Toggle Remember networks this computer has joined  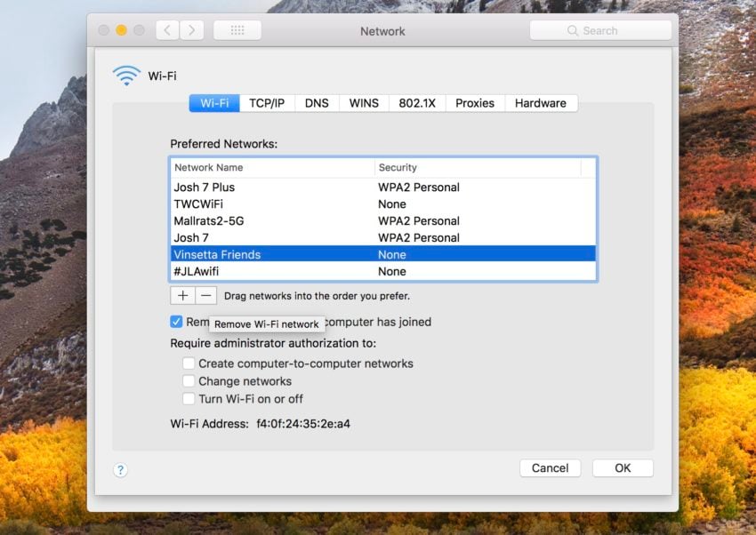[176, 322]
